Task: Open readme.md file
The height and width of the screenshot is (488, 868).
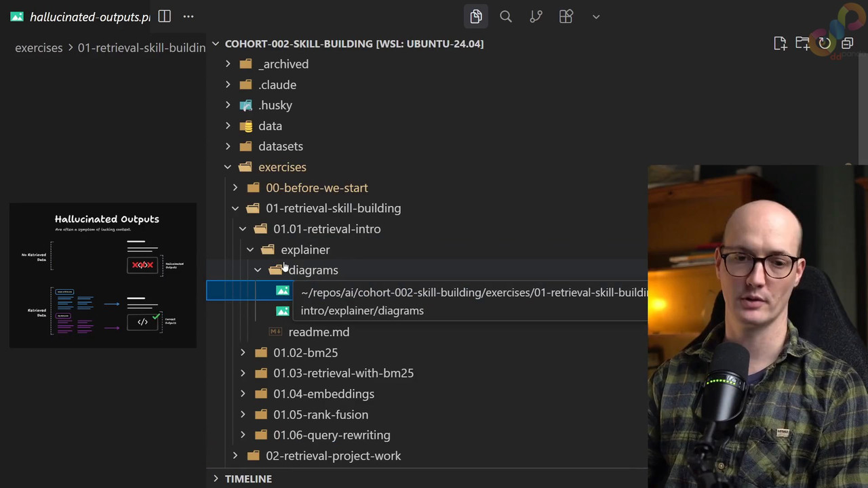Action: (x=319, y=332)
